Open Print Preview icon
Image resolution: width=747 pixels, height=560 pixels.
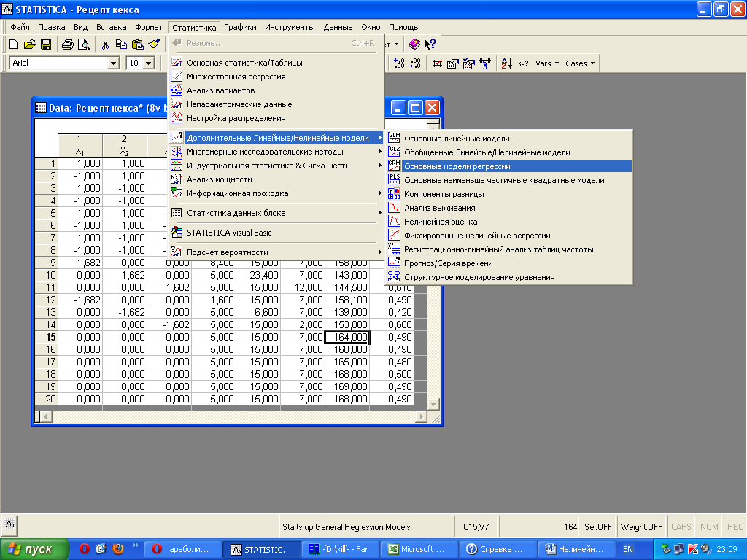pyautogui.click(x=84, y=44)
